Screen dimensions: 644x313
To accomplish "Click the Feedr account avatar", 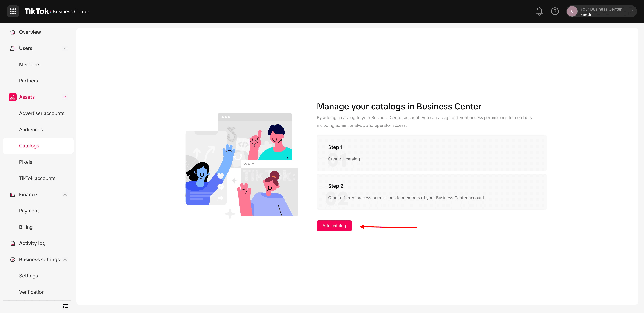I will 572,11.
